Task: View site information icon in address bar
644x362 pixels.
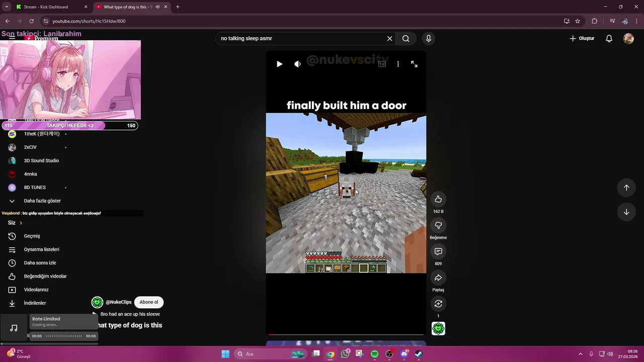Action: [45, 21]
